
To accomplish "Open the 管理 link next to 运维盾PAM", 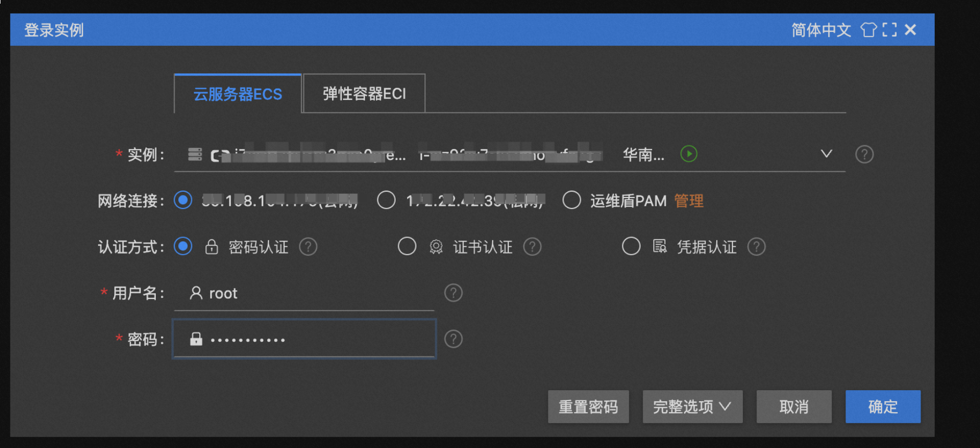I will coord(689,201).
